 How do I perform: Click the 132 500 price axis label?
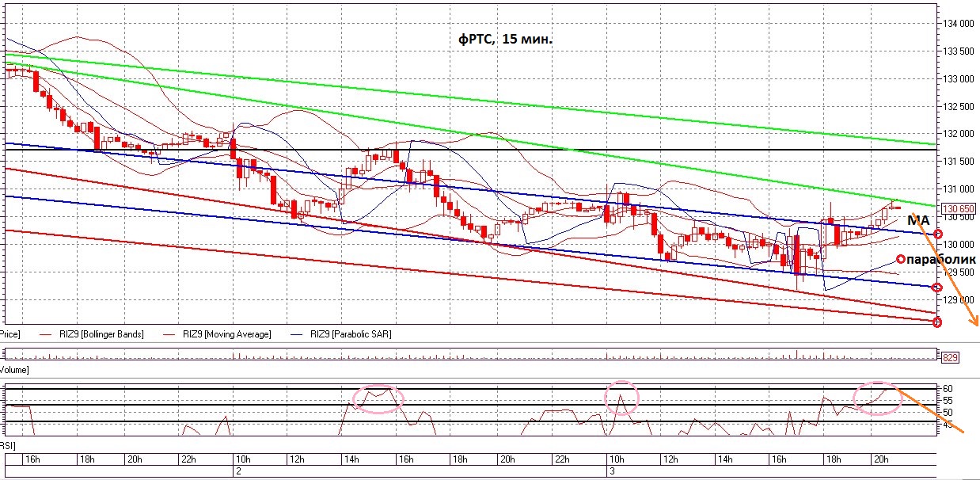pyautogui.click(x=958, y=107)
